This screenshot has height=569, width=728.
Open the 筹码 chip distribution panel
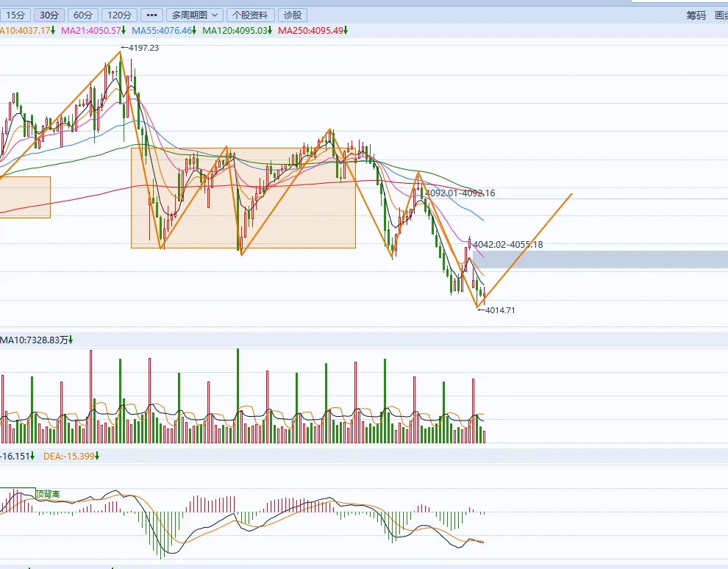point(696,15)
